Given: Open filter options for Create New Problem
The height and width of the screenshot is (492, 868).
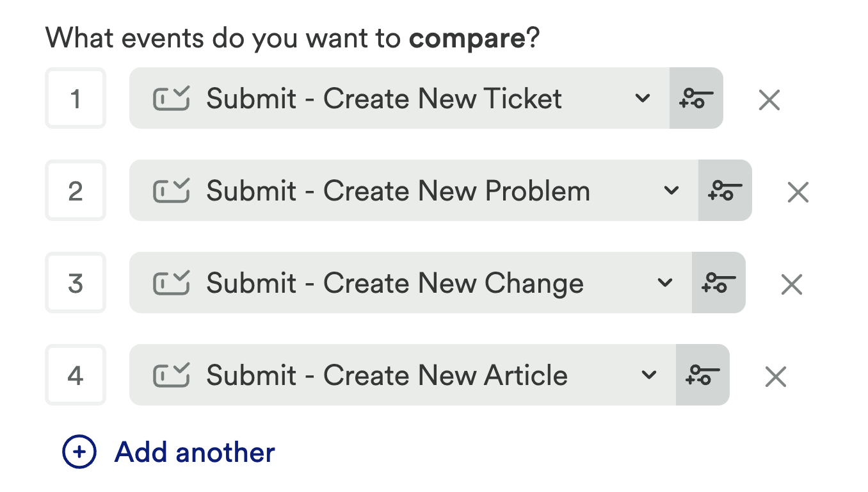Looking at the screenshot, I should pos(725,191).
